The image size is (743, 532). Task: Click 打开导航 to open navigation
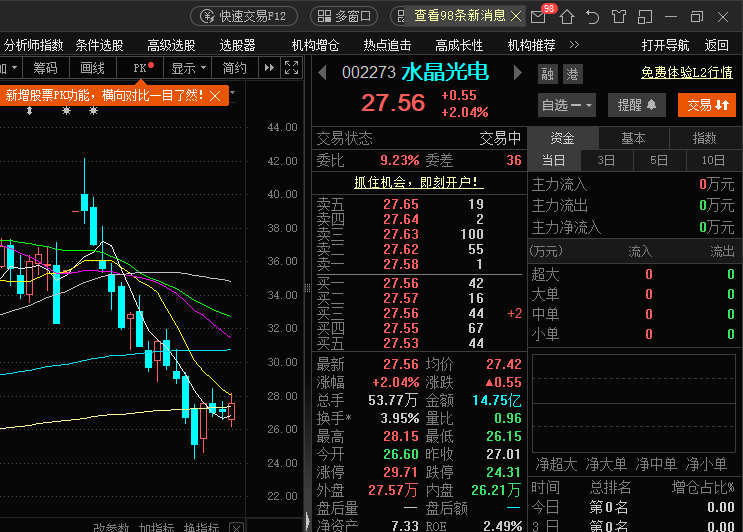click(665, 45)
